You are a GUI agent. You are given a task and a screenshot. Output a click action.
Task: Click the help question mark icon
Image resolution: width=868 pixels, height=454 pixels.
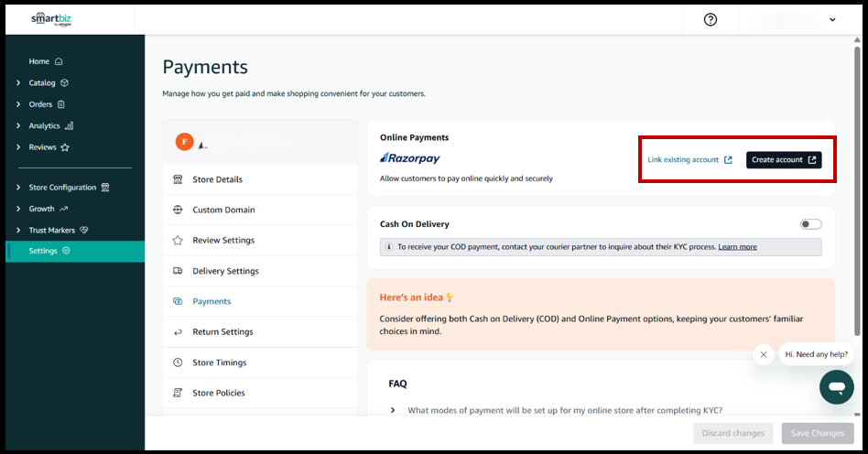click(x=711, y=19)
